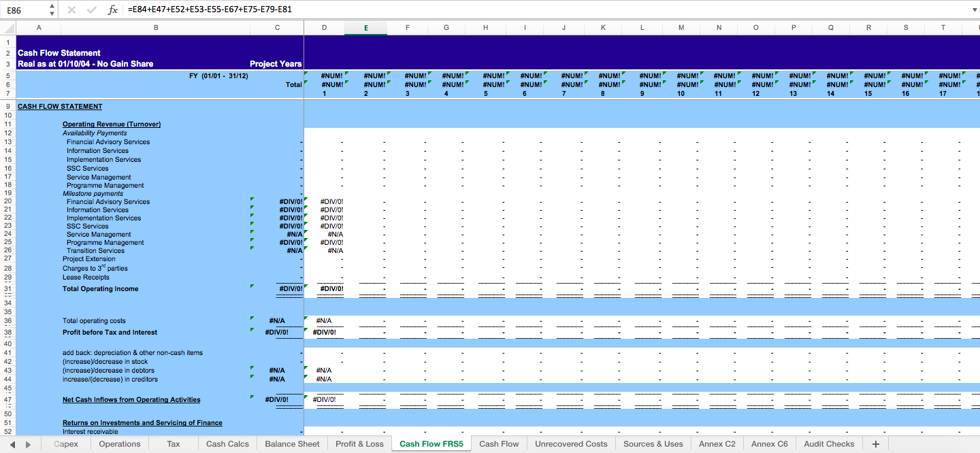This screenshot has height=453, width=980.
Task: Click the cancel (X) icon in formula bar
Action: click(72, 10)
